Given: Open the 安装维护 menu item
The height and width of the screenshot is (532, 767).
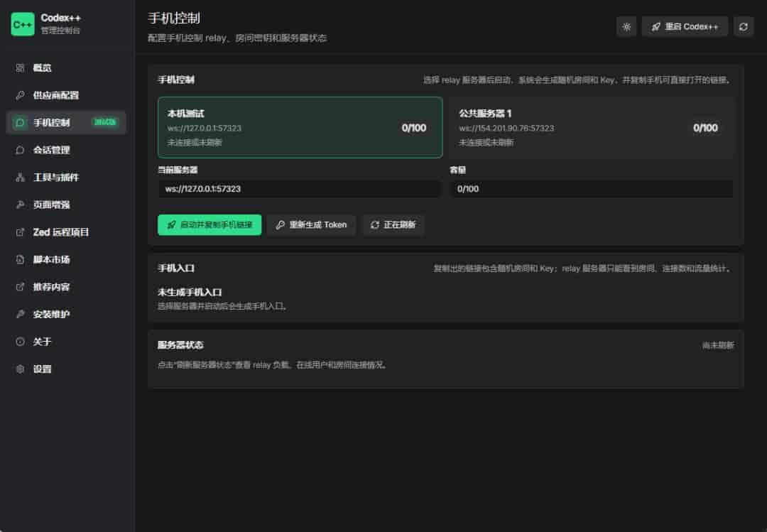Looking at the screenshot, I should tap(66, 315).
